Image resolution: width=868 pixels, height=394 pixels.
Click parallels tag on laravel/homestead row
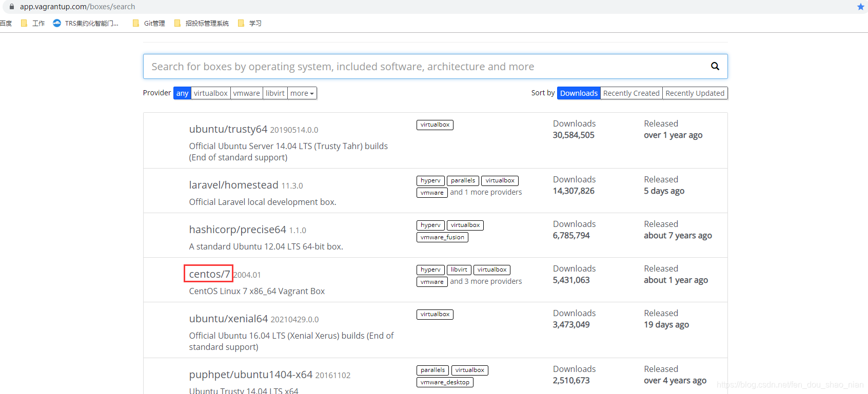[x=463, y=180]
